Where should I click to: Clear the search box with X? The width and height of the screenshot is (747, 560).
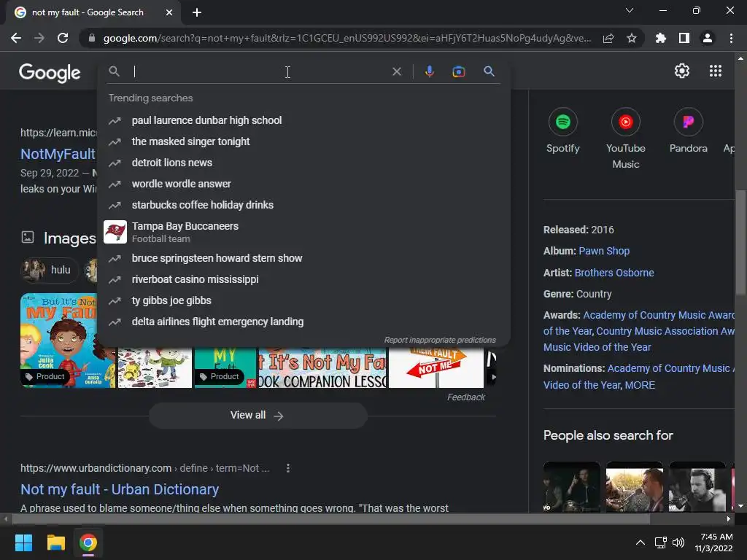pos(396,71)
